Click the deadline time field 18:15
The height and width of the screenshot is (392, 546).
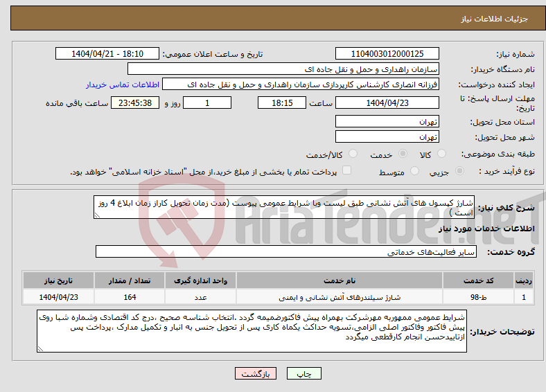pos(282,103)
